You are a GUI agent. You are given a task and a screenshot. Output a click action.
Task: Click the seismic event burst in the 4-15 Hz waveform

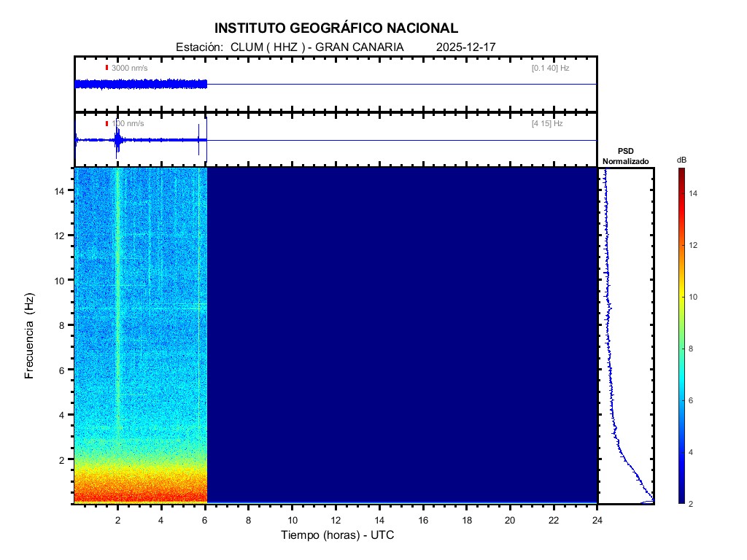117,141
